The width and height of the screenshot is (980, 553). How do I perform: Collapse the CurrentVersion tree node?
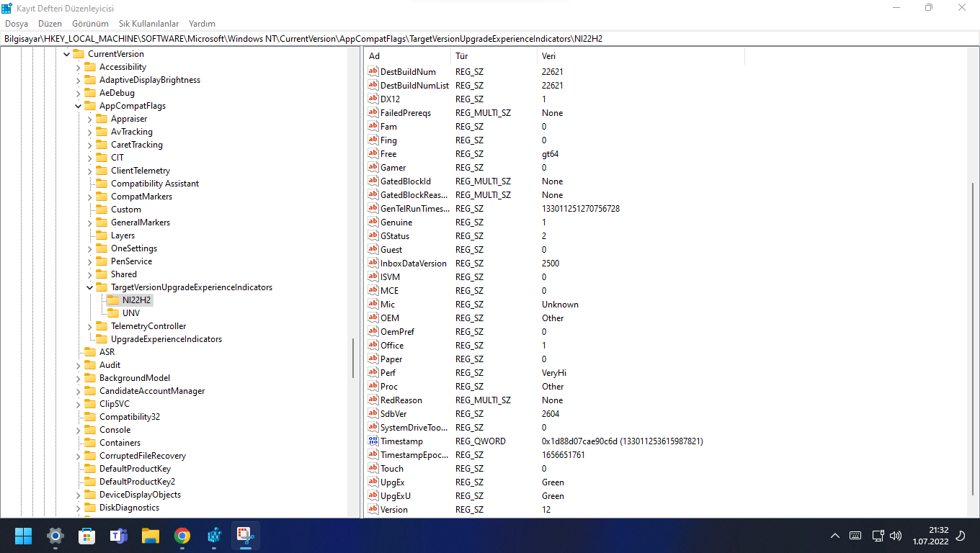click(x=67, y=54)
